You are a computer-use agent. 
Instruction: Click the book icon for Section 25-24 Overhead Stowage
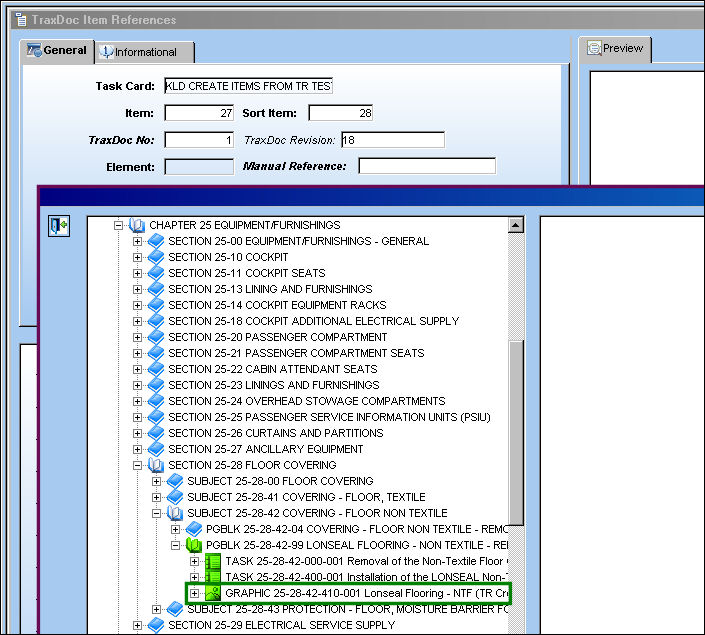(x=156, y=401)
